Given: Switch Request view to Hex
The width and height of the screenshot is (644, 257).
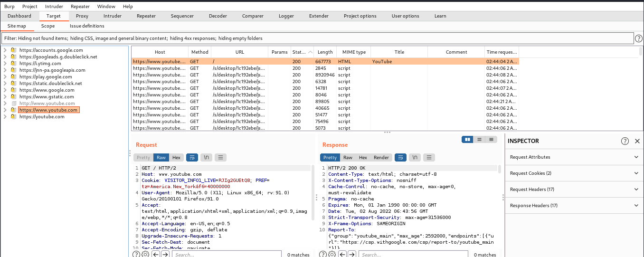Looking at the screenshot, I should (176, 157).
